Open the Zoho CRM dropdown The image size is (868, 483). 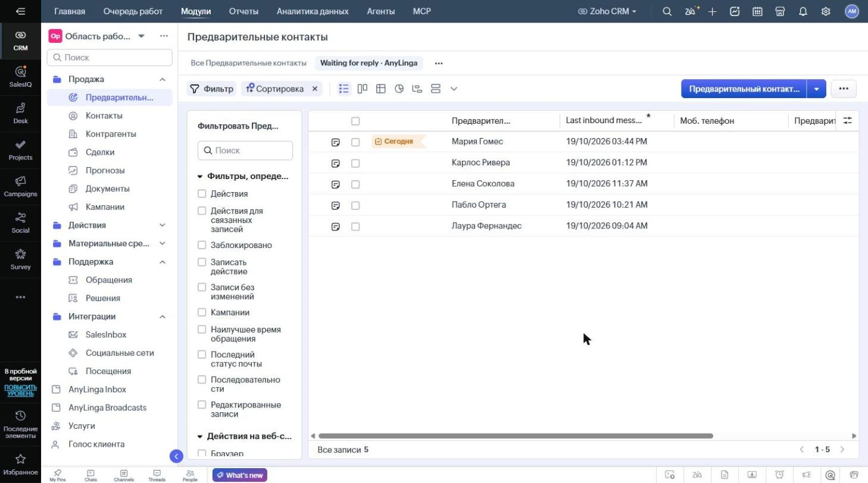607,11
